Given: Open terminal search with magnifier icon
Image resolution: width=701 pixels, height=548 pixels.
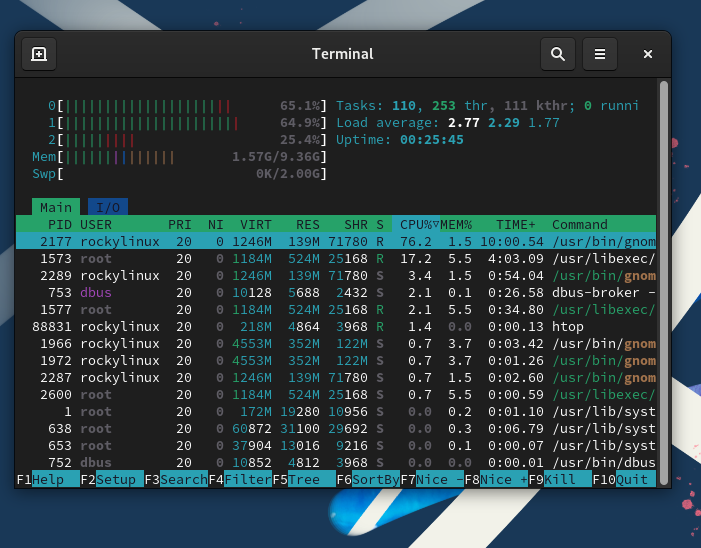Looking at the screenshot, I should (558, 54).
